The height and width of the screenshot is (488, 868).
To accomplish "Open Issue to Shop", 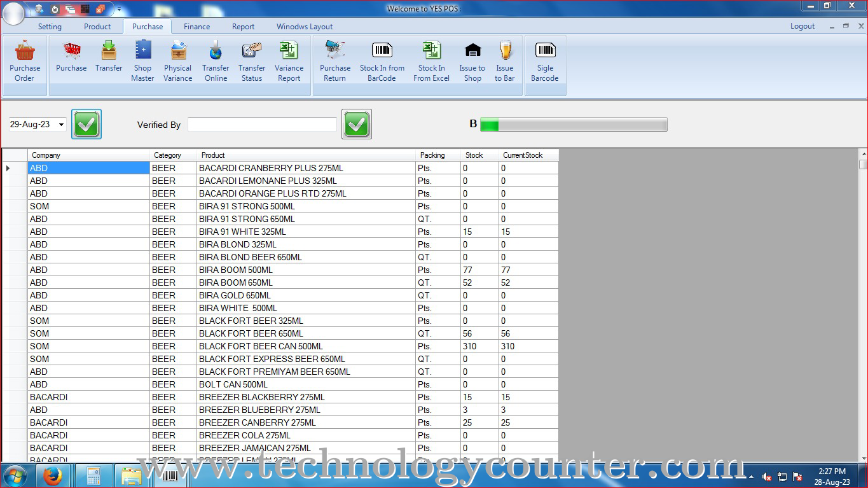I will tap(472, 62).
